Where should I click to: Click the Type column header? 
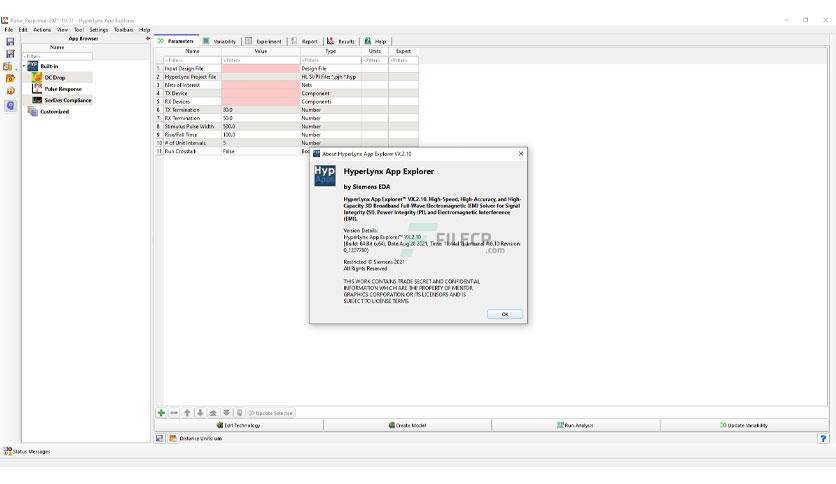click(x=331, y=51)
